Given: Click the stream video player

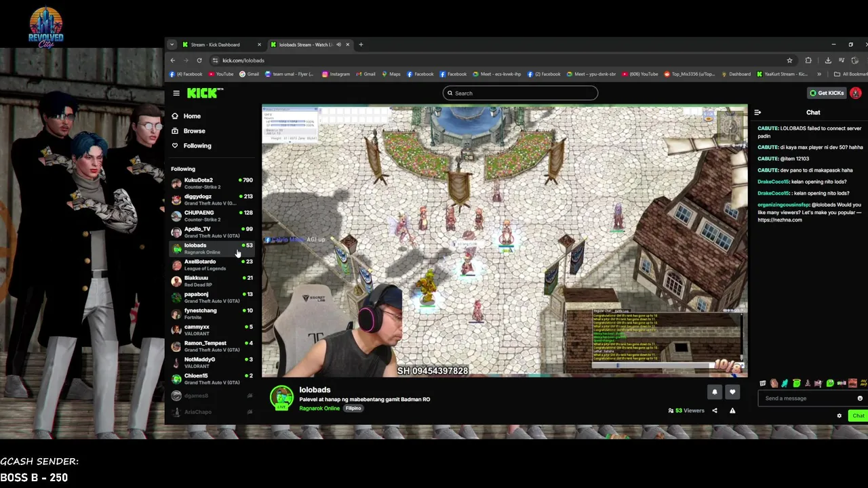Looking at the screenshot, I should pos(505,241).
